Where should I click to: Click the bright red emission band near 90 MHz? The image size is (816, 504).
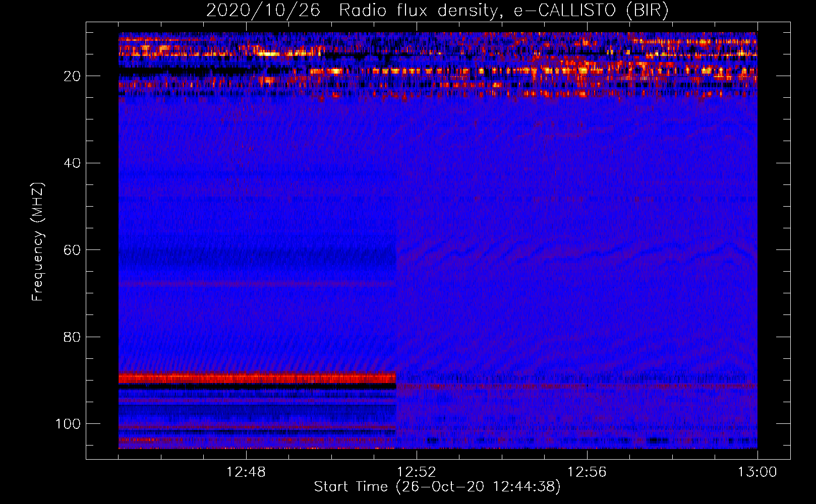(x=257, y=377)
